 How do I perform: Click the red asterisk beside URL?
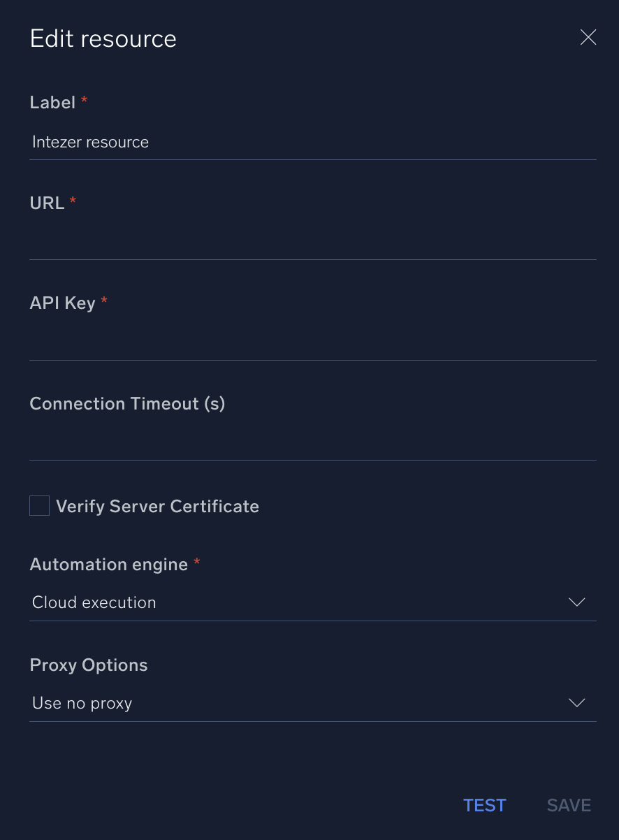coord(73,199)
